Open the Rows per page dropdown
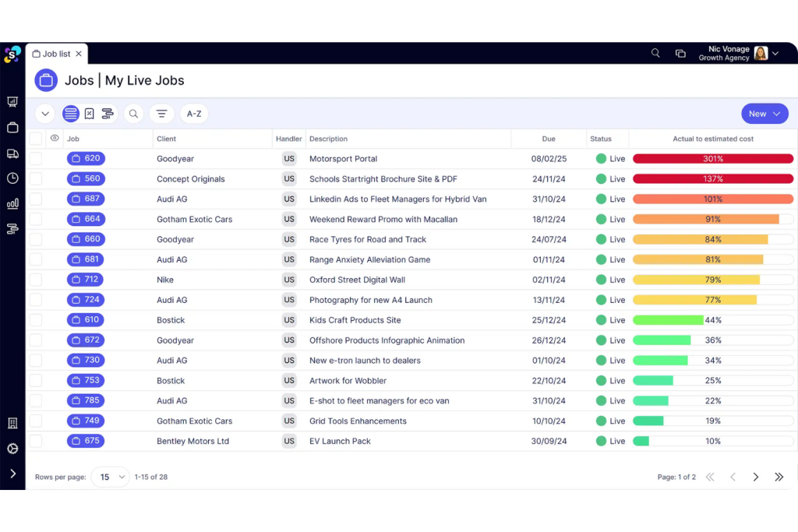 (x=110, y=477)
